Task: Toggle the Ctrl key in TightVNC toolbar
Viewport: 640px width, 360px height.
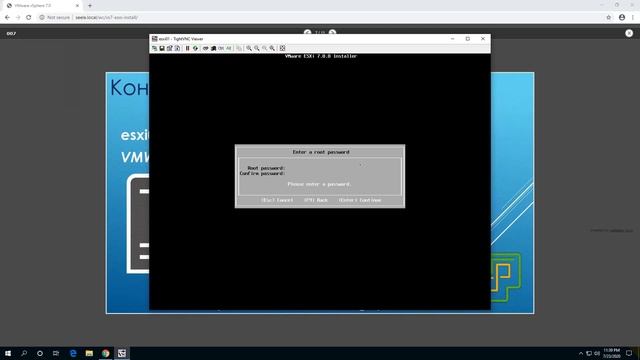Action: pyautogui.click(x=221, y=48)
